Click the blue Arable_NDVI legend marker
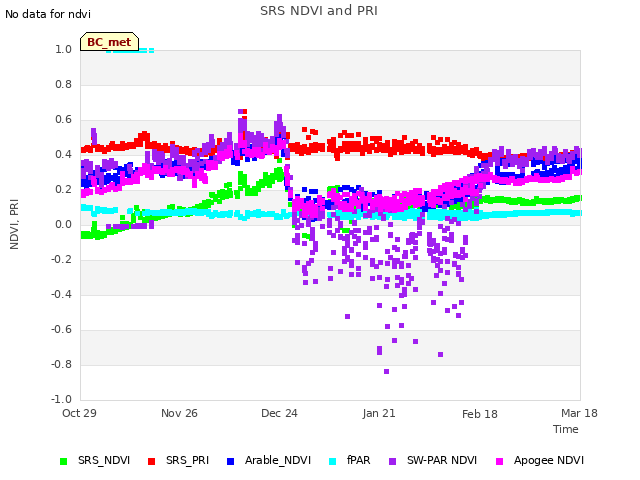Screen dimensions: 640x480 pos(230,461)
